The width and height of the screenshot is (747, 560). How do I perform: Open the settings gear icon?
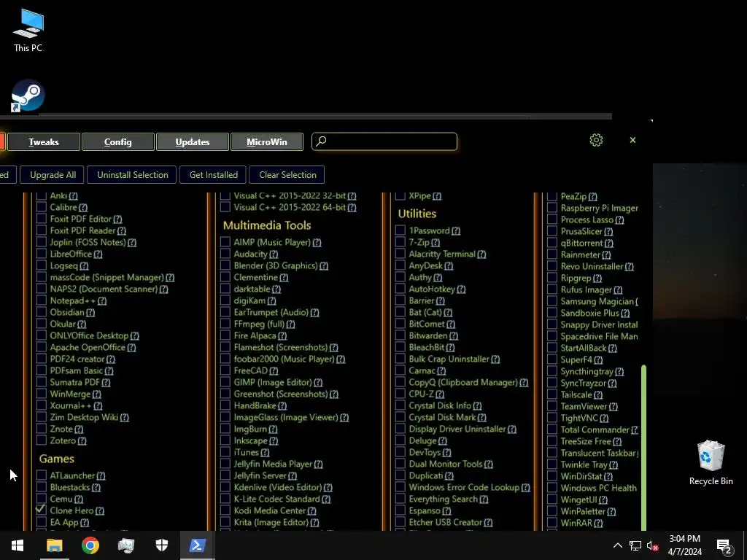click(596, 140)
